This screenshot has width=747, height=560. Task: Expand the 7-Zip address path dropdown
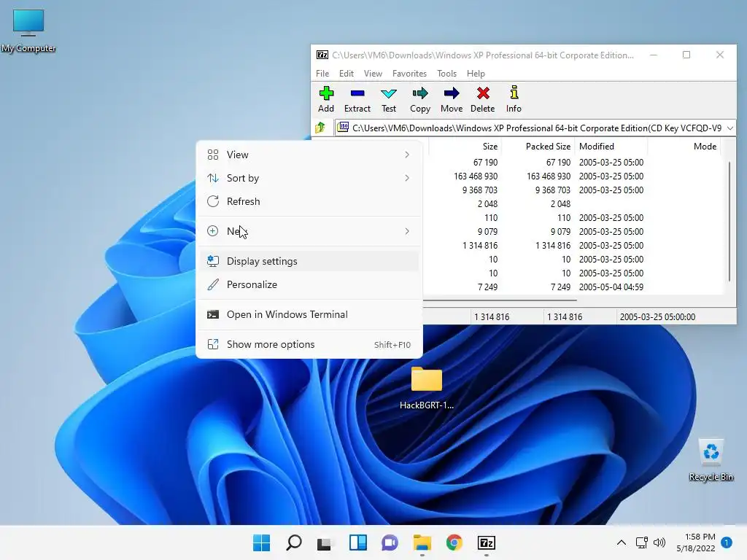(x=729, y=128)
